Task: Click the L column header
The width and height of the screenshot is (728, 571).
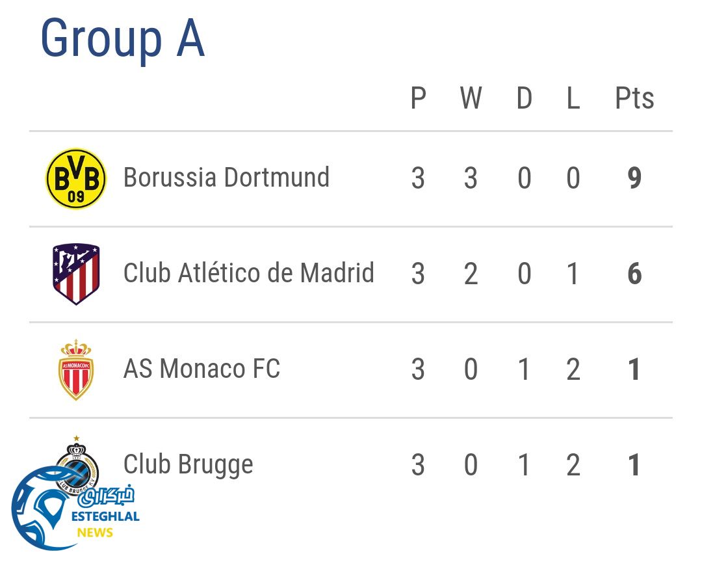Action: [573, 99]
